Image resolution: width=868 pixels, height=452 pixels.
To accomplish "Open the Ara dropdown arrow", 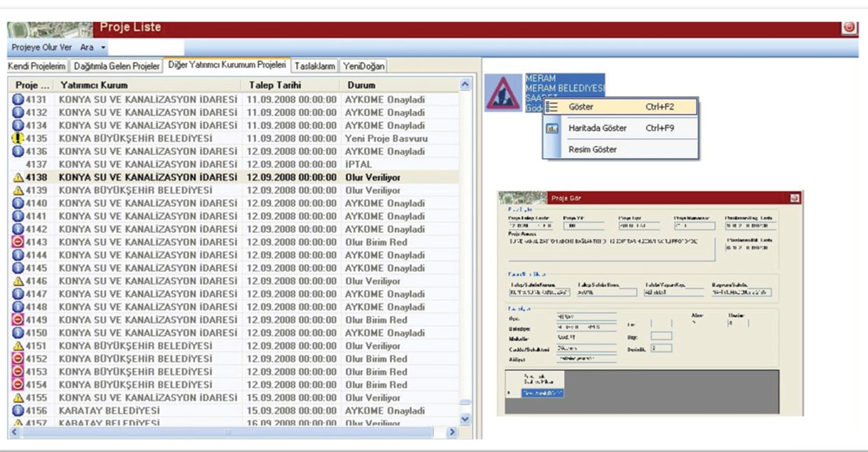I will click(x=103, y=47).
